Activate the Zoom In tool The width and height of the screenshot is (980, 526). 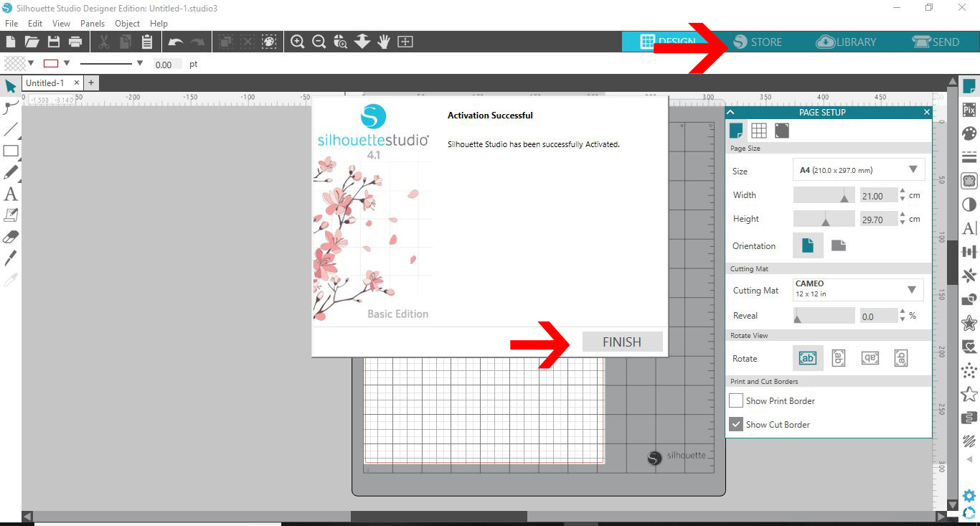coord(297,42)
